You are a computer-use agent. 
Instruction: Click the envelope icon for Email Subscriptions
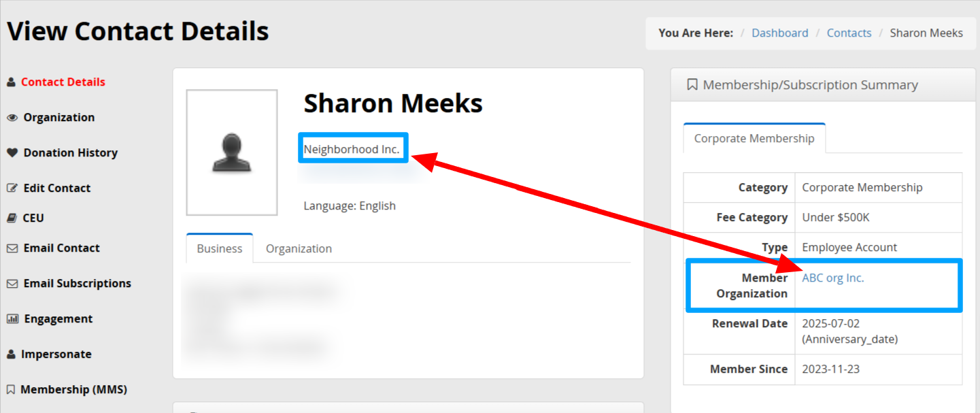coord(12,284)
